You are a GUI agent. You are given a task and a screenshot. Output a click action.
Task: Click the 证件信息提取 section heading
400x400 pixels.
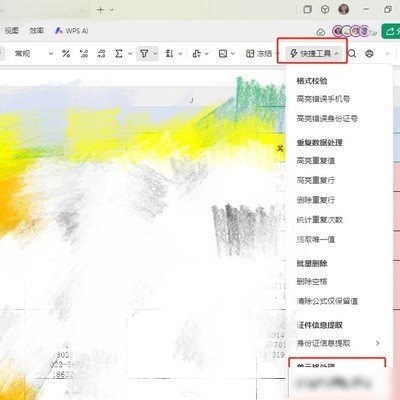(x=320, y=325)
